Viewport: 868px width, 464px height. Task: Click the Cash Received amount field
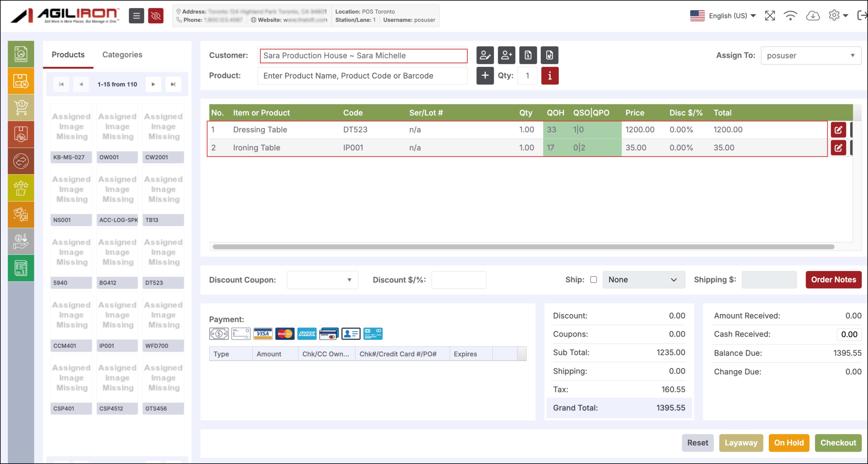point(849,334)
